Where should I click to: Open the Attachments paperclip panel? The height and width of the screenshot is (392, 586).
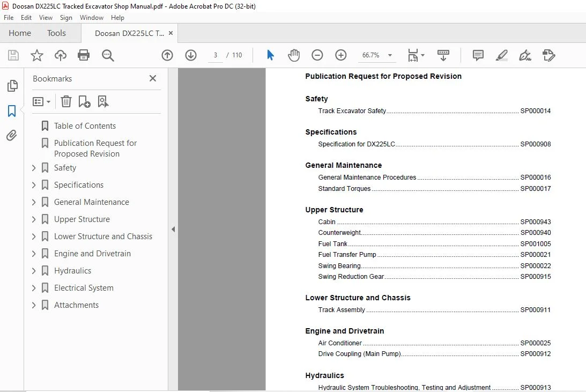(12, 135)
